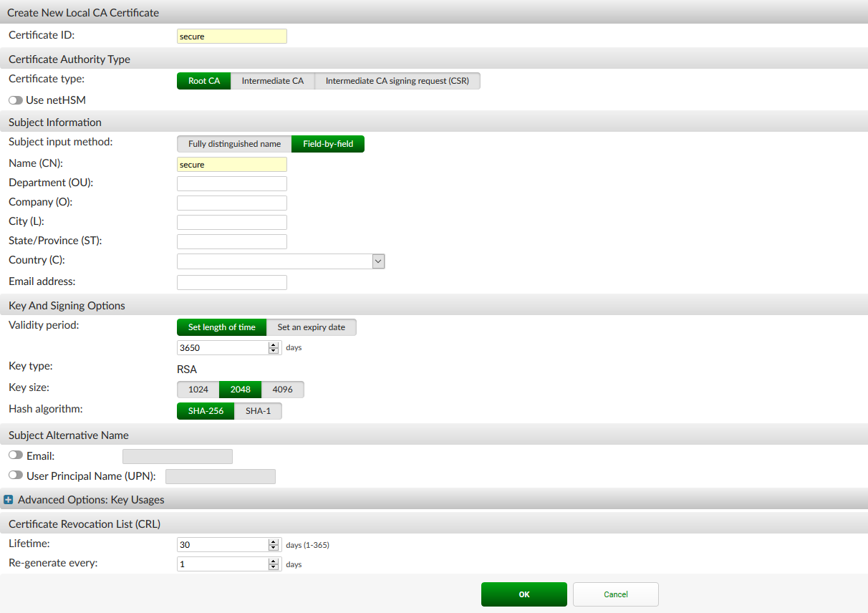Screen dimensions: 868x613
Task: Select key size 1024
Action: [x=198, y=389]
